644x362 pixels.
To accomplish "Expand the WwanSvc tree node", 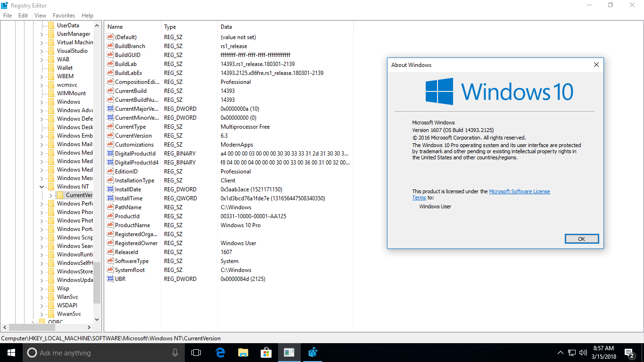I will (x=41, y=314).
